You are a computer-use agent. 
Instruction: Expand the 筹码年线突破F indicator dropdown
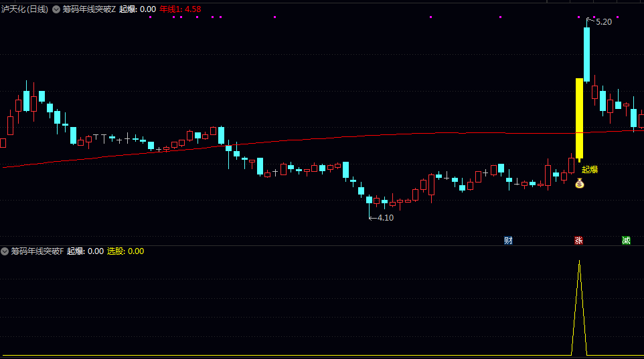click(x=5, y=251)
